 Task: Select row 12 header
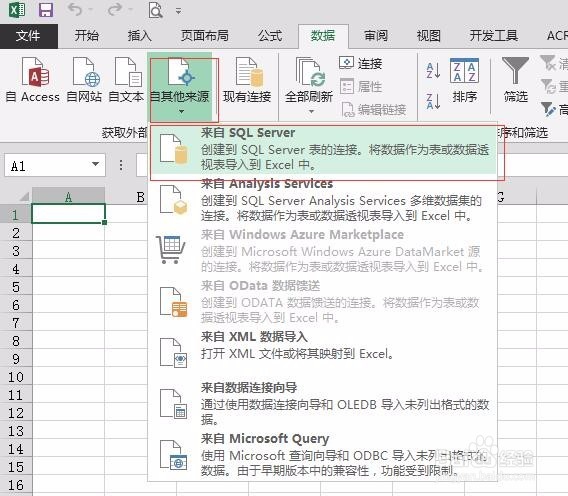pyautogui.click(x=16, y=413)
